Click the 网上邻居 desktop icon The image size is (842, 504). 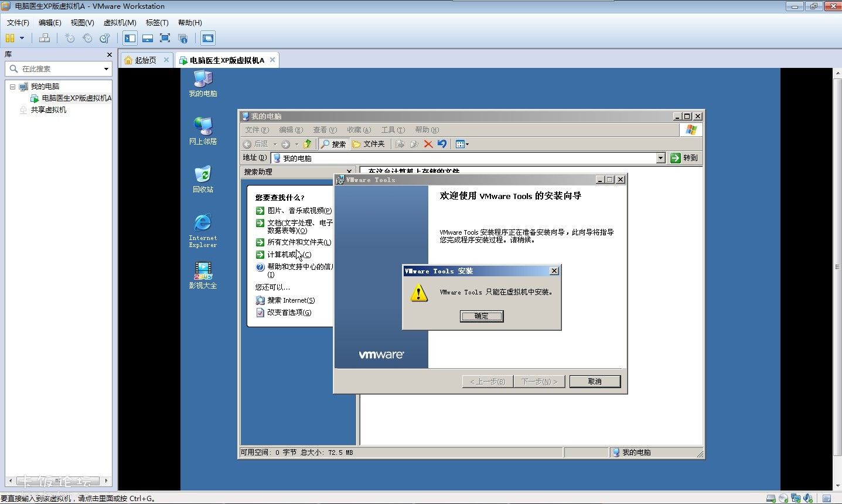point(203,131)
